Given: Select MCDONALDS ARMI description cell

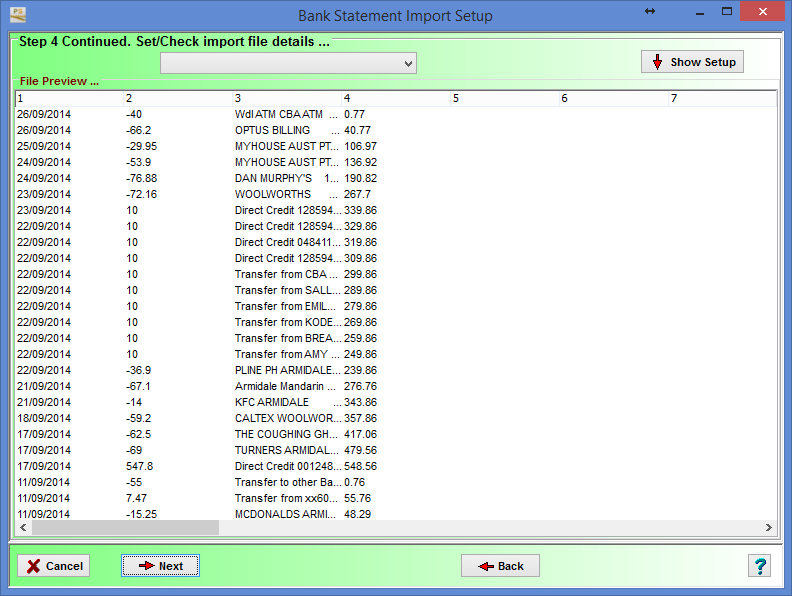Looking at the screenshot, I should point(285,514).
